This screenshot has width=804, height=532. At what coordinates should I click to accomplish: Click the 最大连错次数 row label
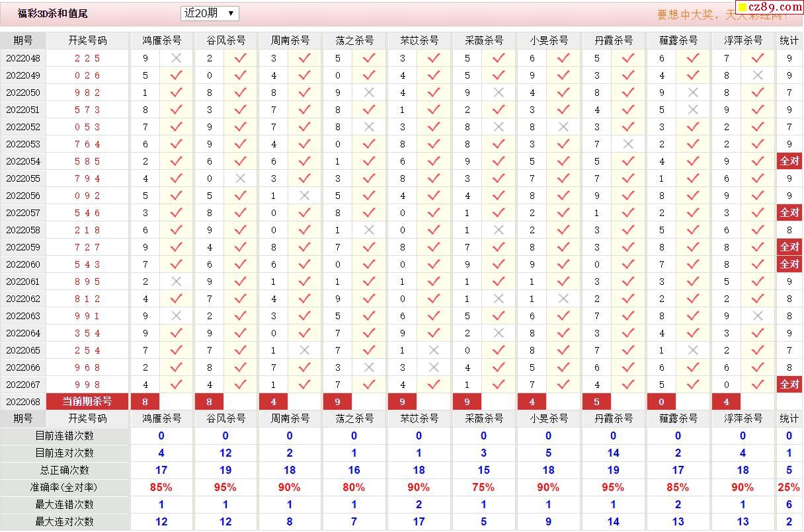coord(64,505)
